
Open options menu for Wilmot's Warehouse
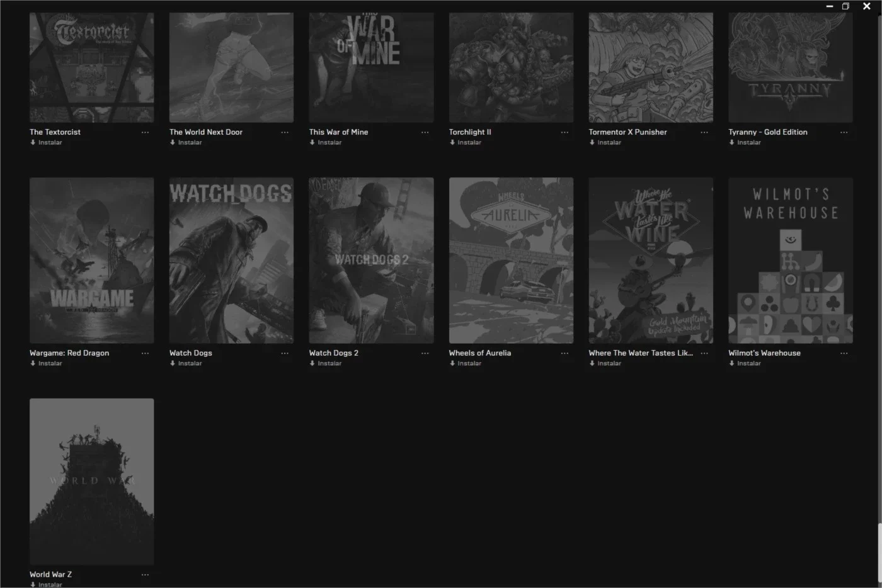pyautogui.click(x=844, y=353)
